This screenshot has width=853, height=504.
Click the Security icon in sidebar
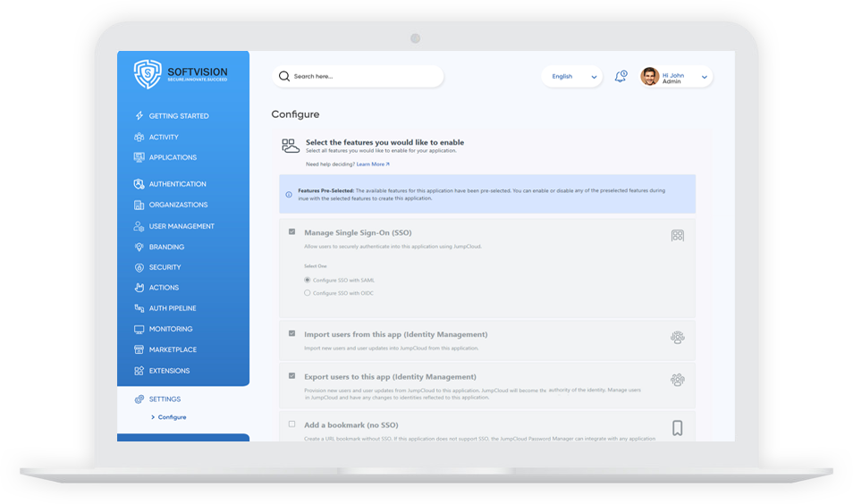pyautogui.click(x=139, y=267)
